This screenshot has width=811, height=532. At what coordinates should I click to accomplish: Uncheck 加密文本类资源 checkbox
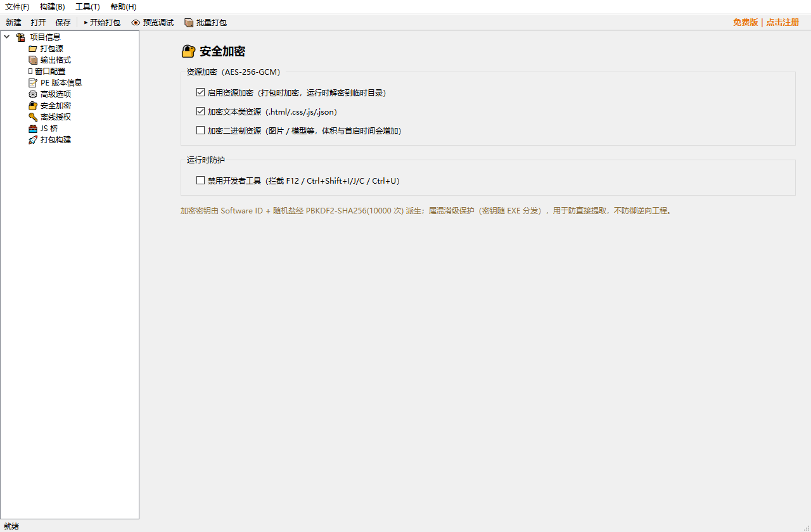click(x=200, y=111)
